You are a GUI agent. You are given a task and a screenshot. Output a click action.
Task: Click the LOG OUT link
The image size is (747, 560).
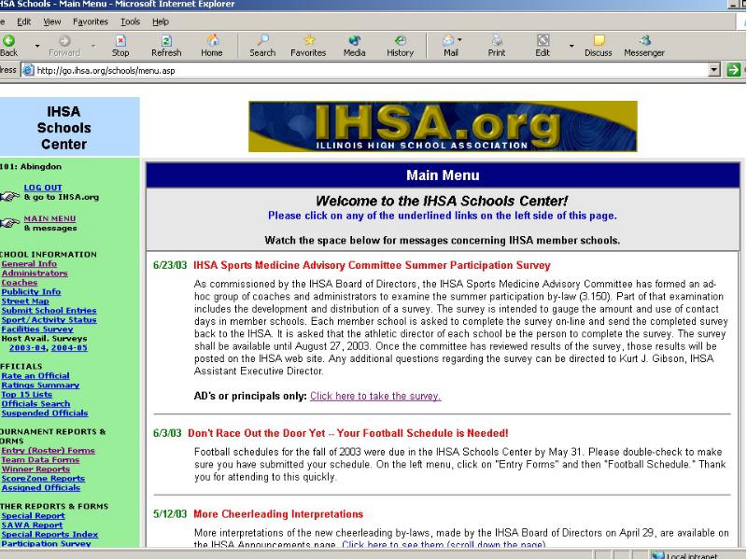pos(43,188)
